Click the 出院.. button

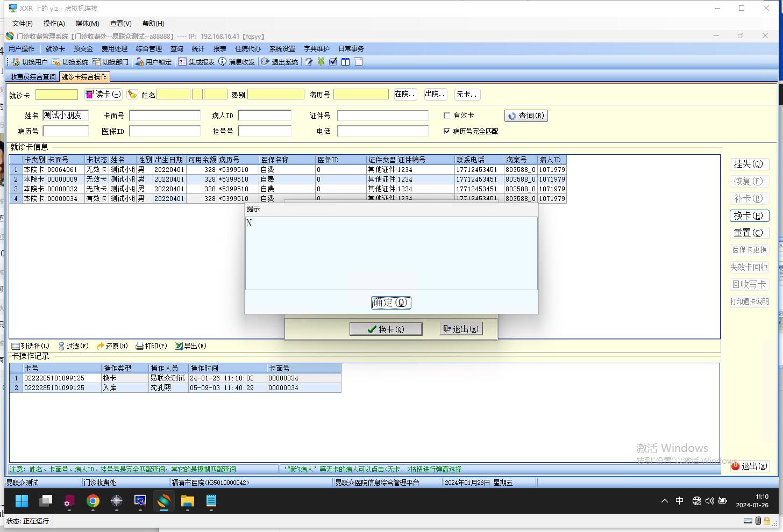(436, 95)
